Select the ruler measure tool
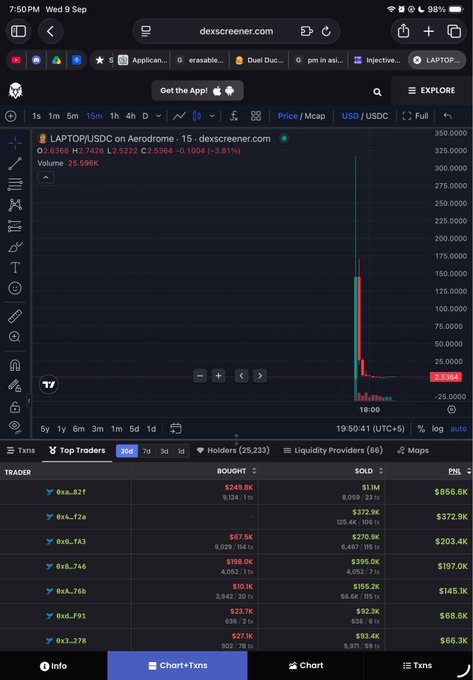This screenshot has height=680, width=473. [15, 316]
